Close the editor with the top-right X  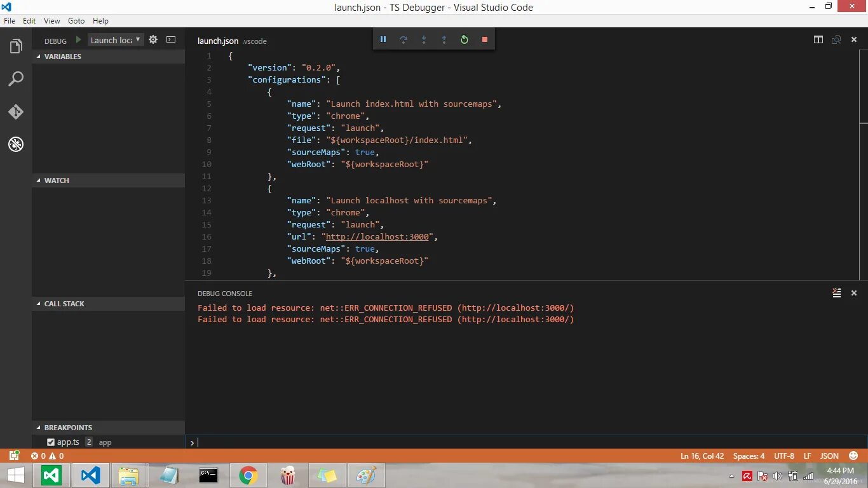tap(854, 39)
